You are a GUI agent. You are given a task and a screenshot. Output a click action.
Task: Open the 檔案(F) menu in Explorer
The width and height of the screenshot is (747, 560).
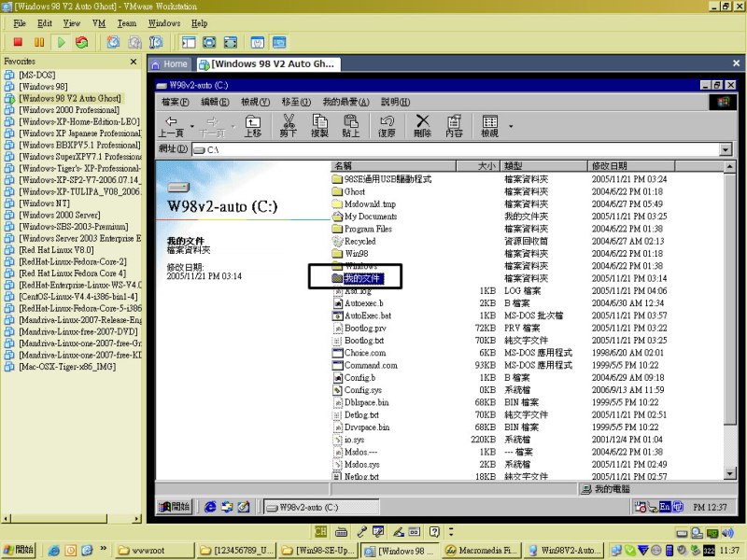pyautogui.click(x=176, y=102)
